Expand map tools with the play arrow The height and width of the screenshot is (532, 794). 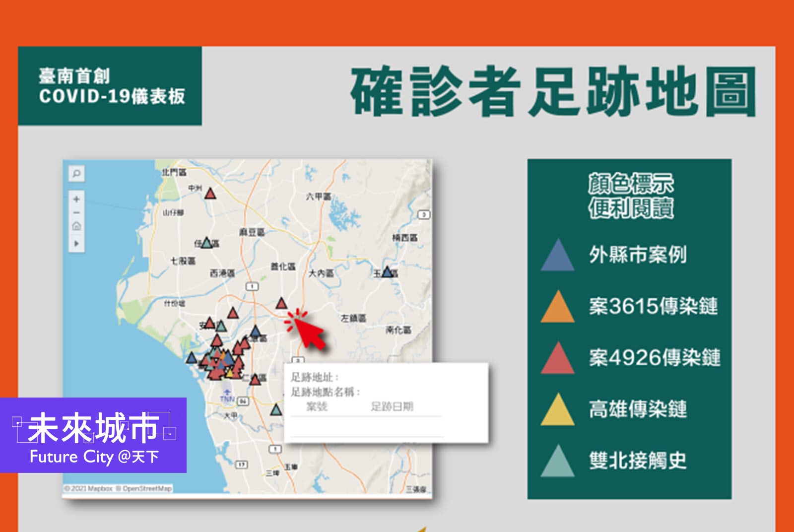click(76, 244)
